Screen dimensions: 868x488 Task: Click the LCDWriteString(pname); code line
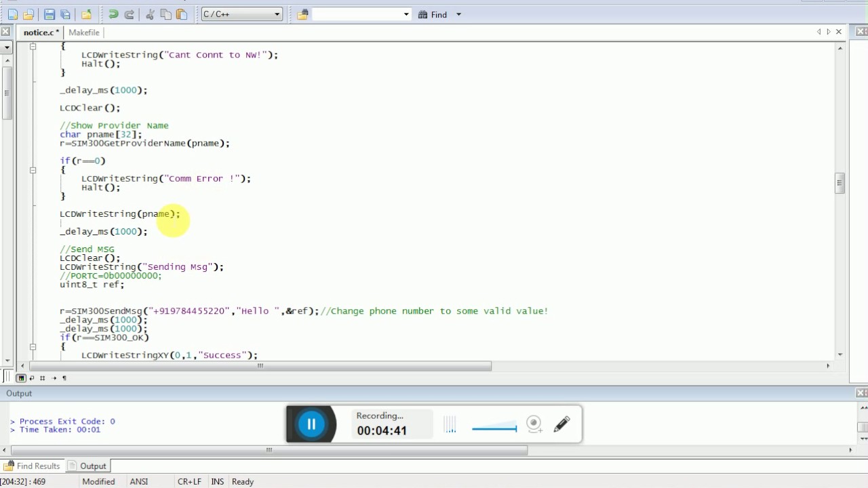[120, 213]
